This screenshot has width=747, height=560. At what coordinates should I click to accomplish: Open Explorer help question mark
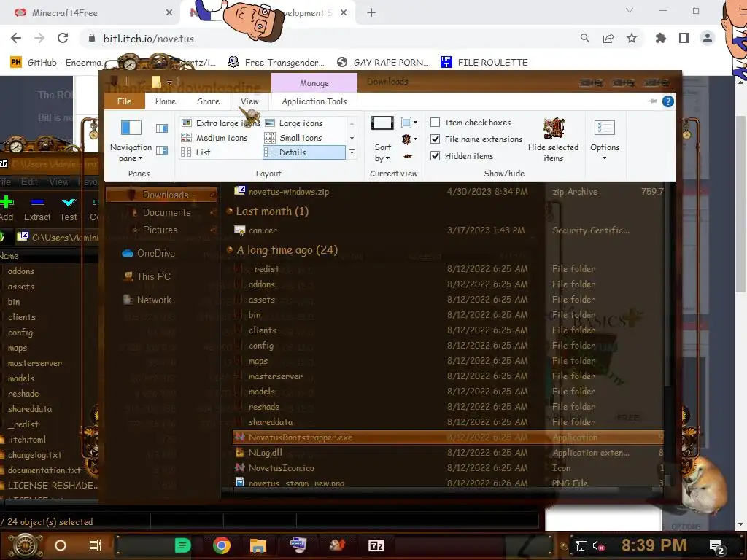[668, 101]
